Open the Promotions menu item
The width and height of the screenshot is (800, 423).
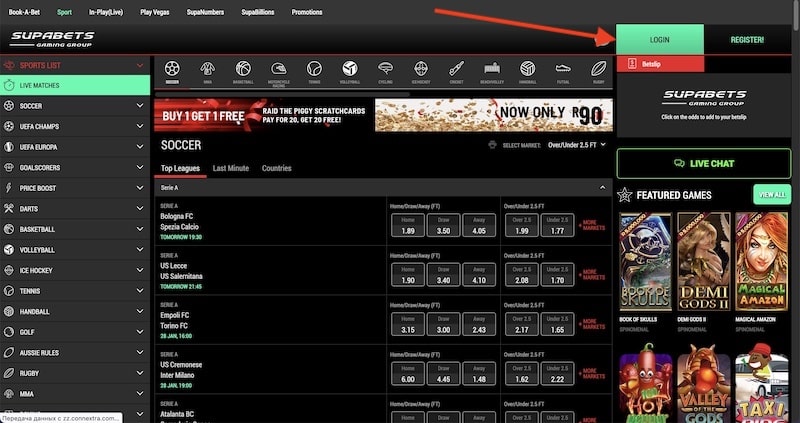click(x=307, y=12)
